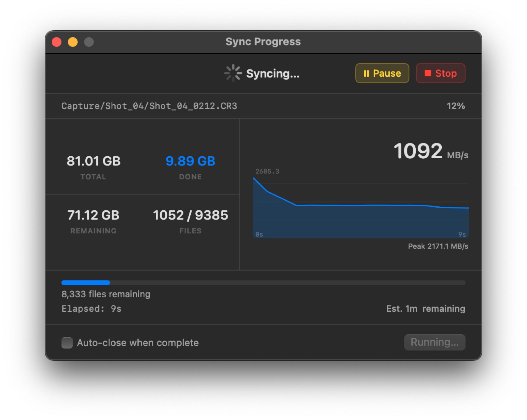Click the blue sync progress bar
The width and height of the screenshot is (527, 420).
(x=263, y=282)
